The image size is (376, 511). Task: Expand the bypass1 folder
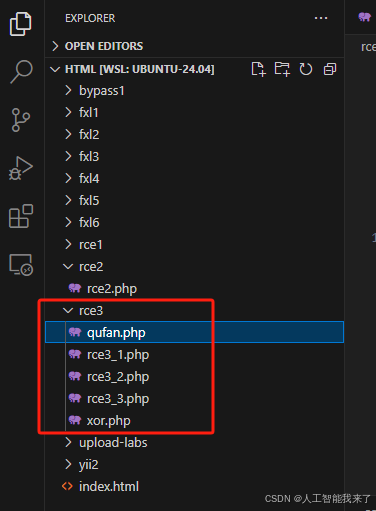tap(68, 90)
